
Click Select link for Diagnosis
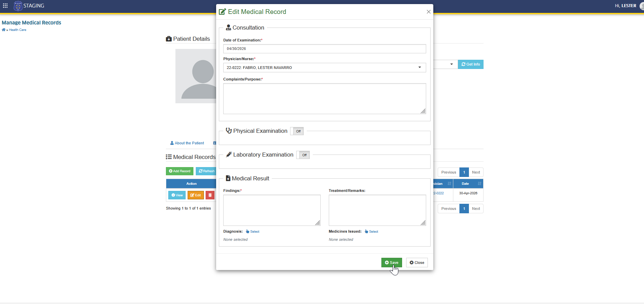coord(252,232)
